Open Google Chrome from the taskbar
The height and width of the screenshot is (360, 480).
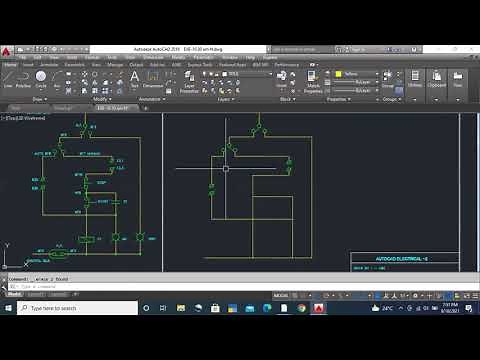pyautogui.click(x=301, y=308)
